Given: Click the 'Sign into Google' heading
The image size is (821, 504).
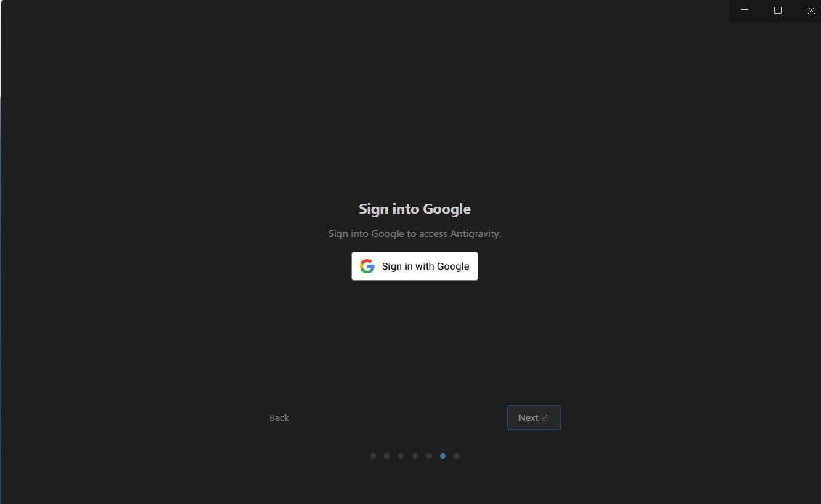Looking at the screenshot, I should pos(414,209).
